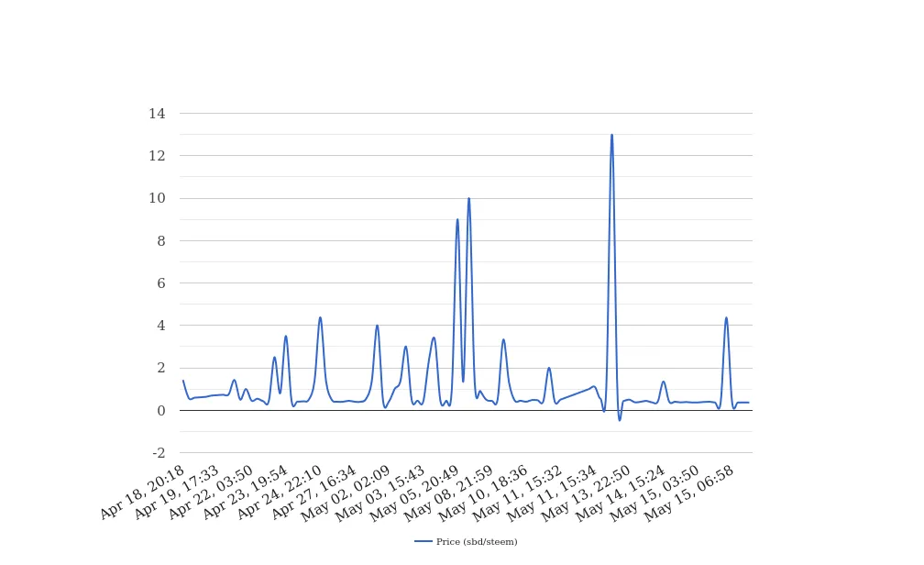Click the 'Apr 22, 03:50' axis label
924x565 pixels.
click(x=211, y=493)
